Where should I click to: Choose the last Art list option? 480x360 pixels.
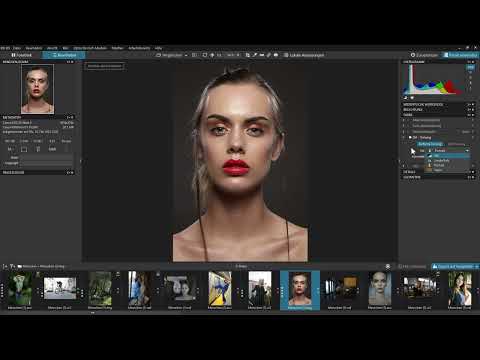pyautogui.click(x=448, y=170)
